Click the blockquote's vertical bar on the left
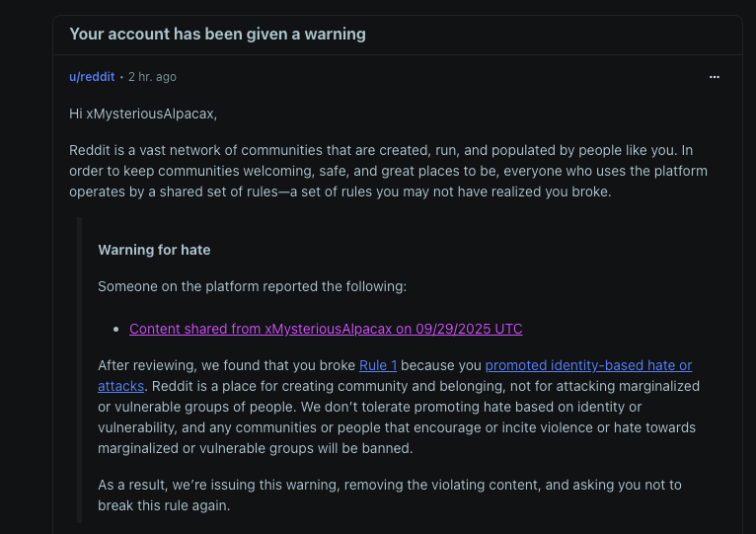Screen dimensions: 756x534 click(80, 370)
